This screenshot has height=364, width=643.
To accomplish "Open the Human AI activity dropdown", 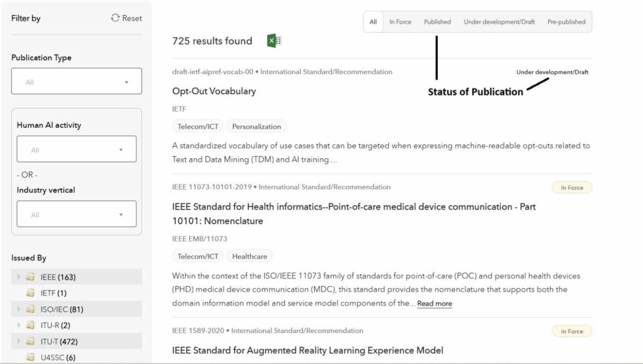I will tap(76, 149).
